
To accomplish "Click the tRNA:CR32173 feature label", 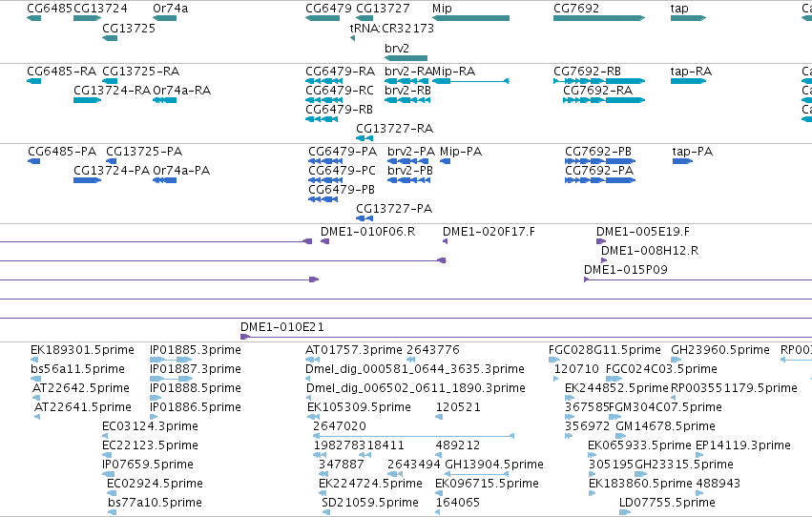I will tap(392, 29).
